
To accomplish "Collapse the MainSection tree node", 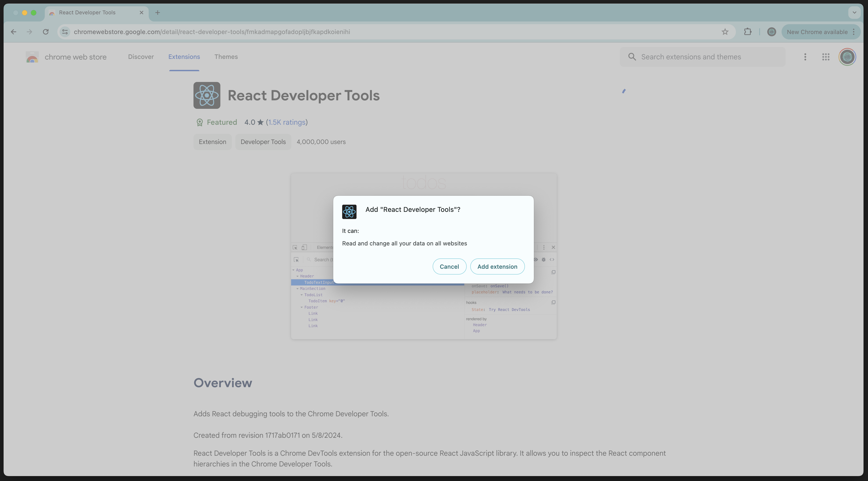I will pos(298,289).
